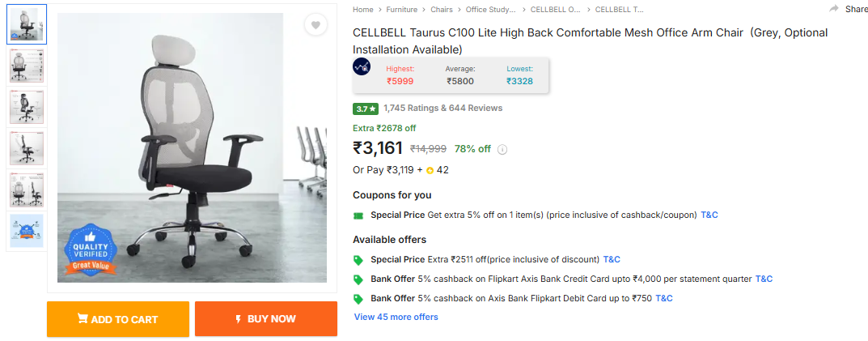Click the green coupon icon under Coupons

(358, 215)
